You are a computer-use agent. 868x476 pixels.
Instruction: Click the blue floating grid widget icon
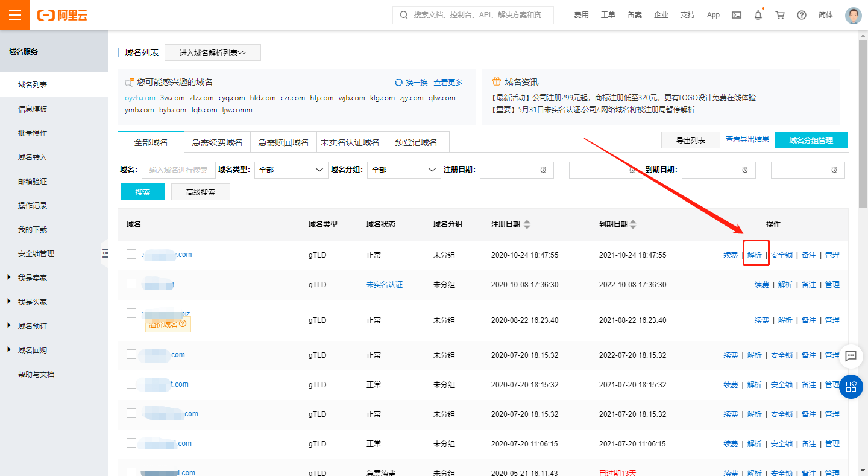pyautogui.click(x=851, y=386)
